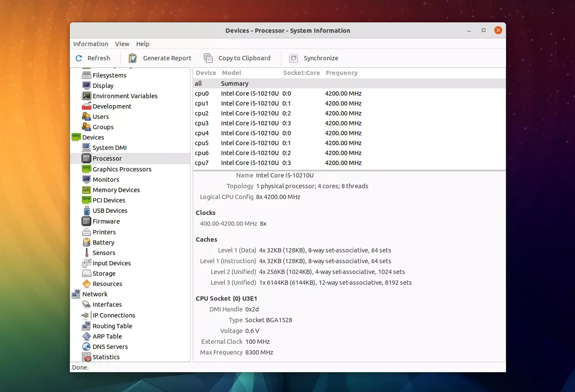Screen dimensions: 575x392
Task: Select the DNS Servers globe icon
Action: tap(87, 346)
